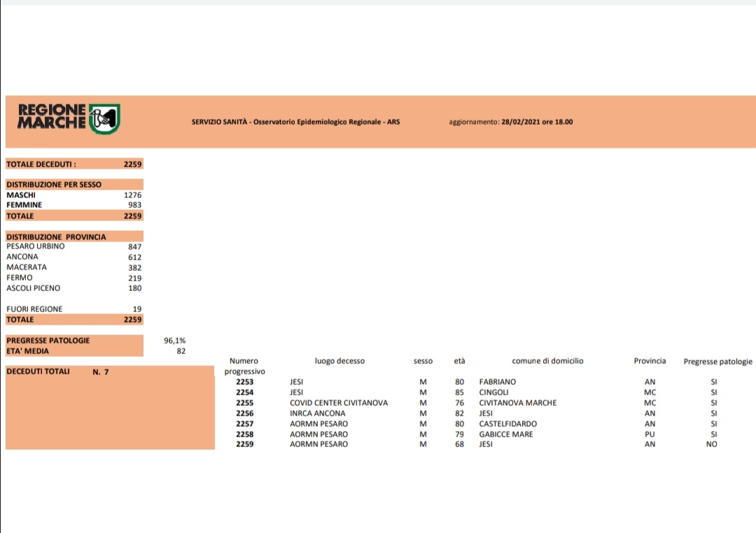The width and height of the screenshot is (756, 533).
Task: Select the FUORI REGIONE row label
Action: [34, 309]
